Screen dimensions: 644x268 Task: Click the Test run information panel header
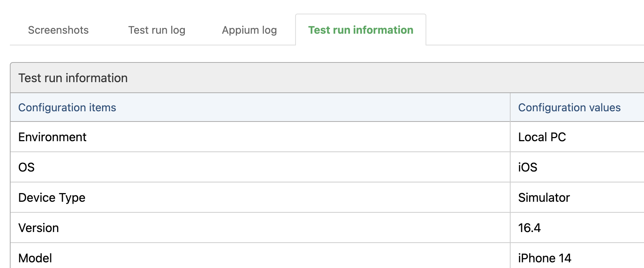(327, 78)
